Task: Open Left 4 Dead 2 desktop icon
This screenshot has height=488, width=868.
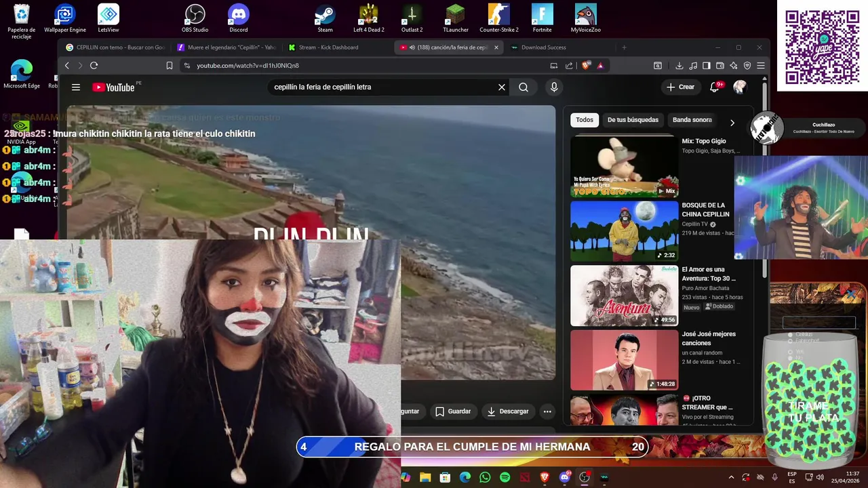Action: click(368, 18)
